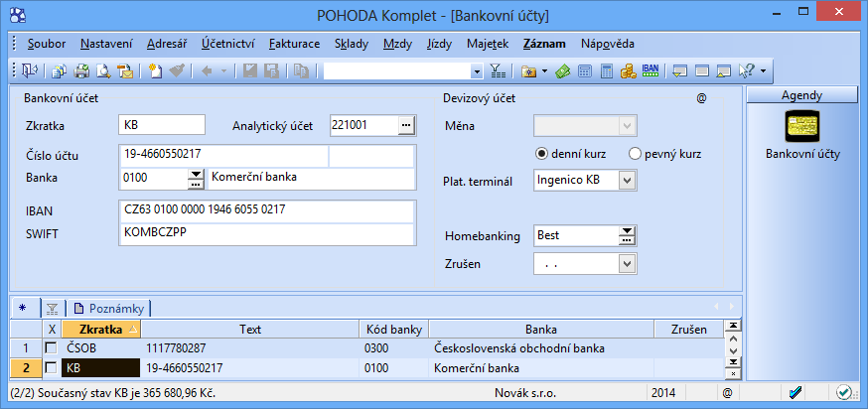Click the Kód banky column header
This screenshot has height=409, width=868.
coord(394,330)
